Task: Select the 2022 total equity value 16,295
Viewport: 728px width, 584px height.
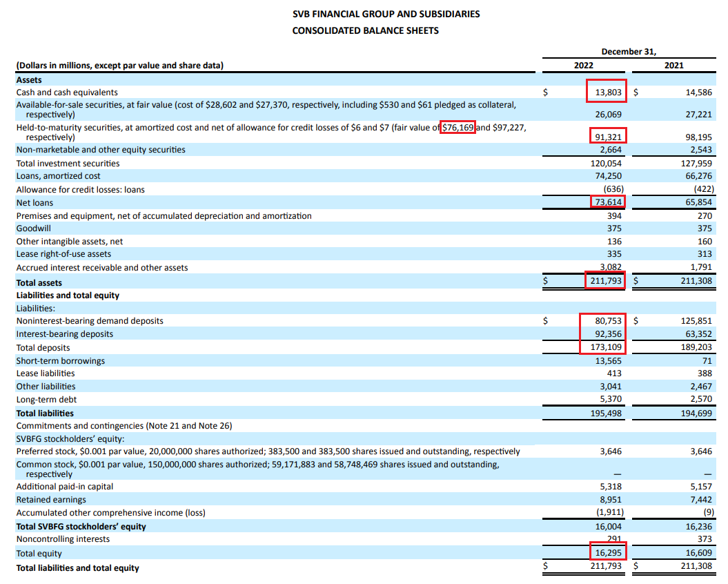Action: tap(608, 554)
